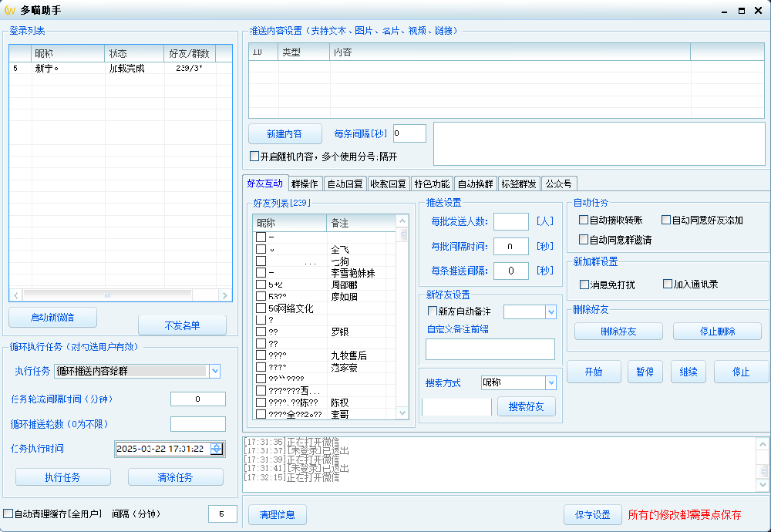
Task: Open the 新友自动备注 dropdown
Action: pos(550,312)
